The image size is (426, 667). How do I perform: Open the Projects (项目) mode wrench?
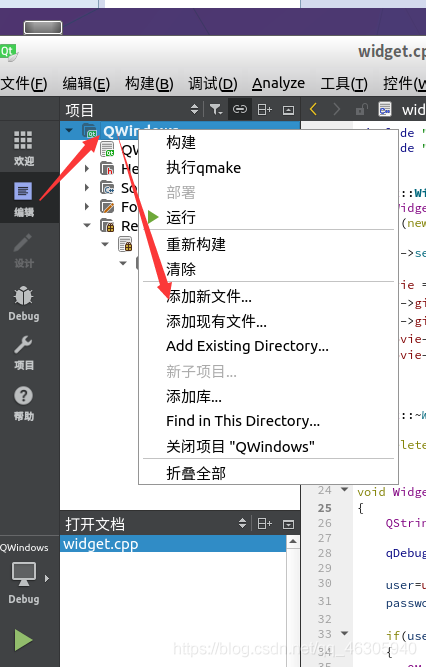click(x=23, y=353)
